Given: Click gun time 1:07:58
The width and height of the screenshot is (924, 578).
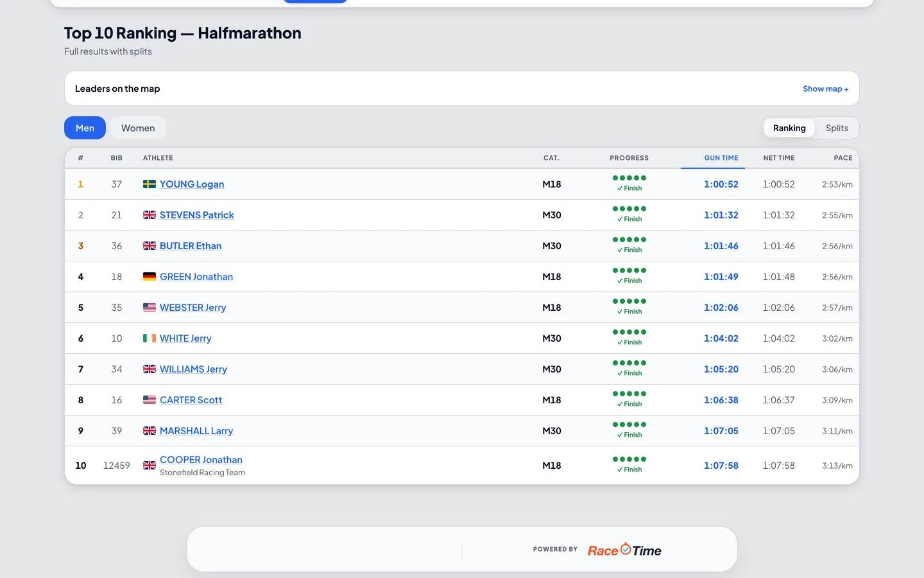Looking at the screenshot, I should [x=721, y=466].
